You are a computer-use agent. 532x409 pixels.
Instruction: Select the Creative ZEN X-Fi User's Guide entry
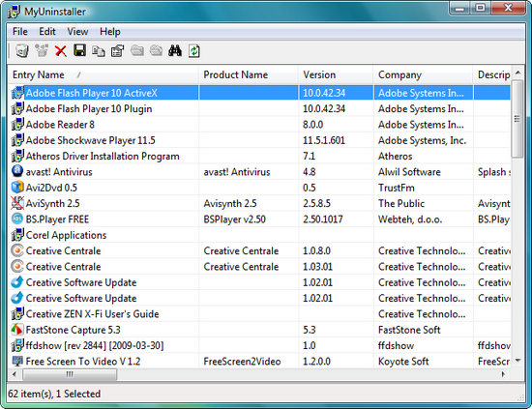coord(92,313)
